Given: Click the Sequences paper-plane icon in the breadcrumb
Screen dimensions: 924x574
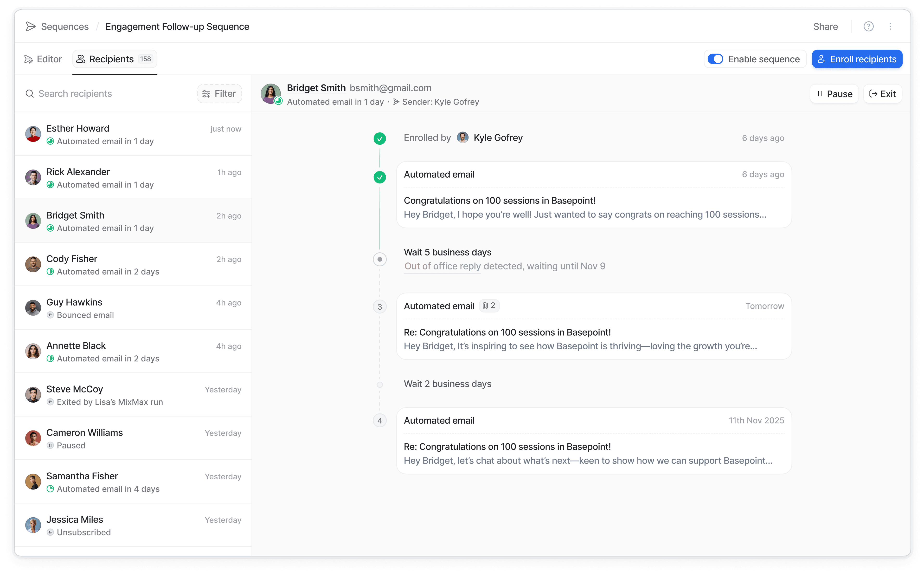Looking at the screenshot, I should [x=30, y=26].
